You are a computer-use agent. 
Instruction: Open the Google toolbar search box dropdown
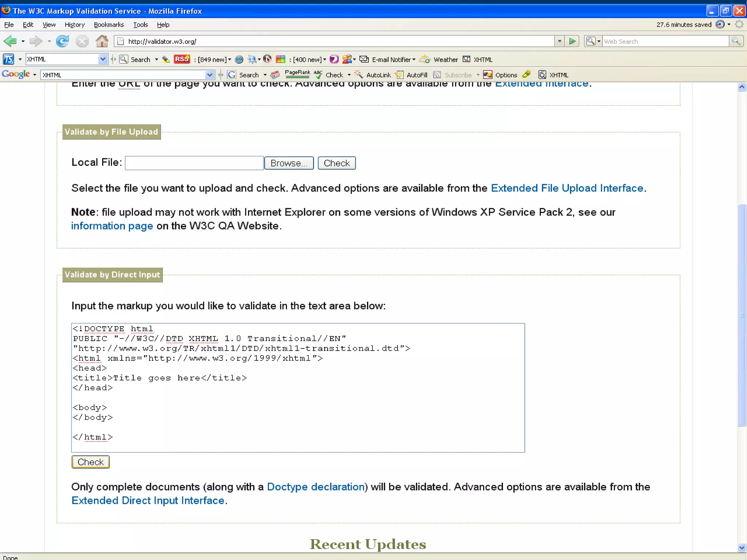point(209,75)
